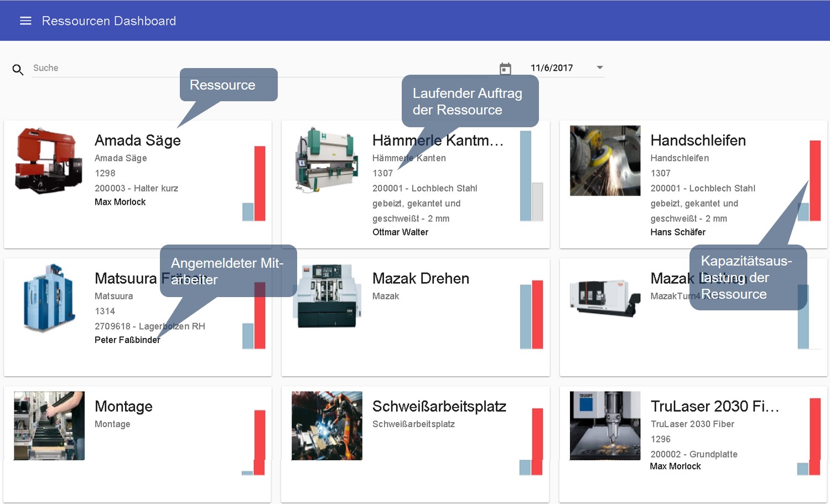Click worker Max Morlock on TruLaser card
Screen dimensions: 830x504
click(675, 466)
